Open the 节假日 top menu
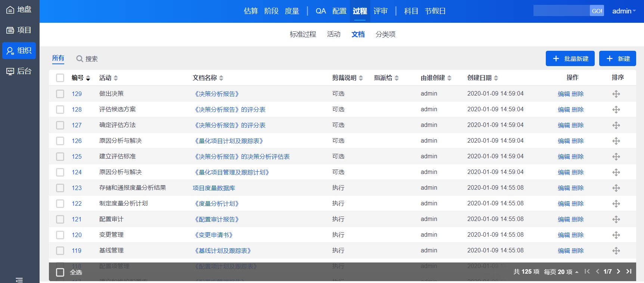 tap(435, 11)
